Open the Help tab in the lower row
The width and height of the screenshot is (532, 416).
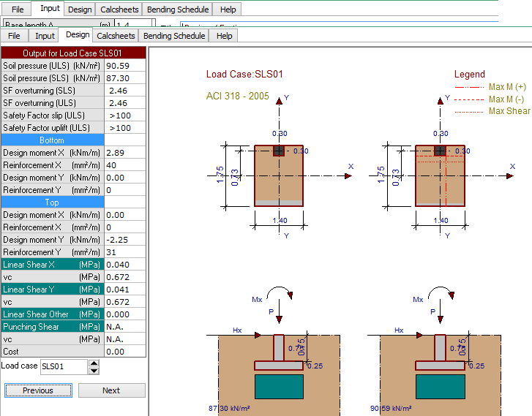point(224,36)
